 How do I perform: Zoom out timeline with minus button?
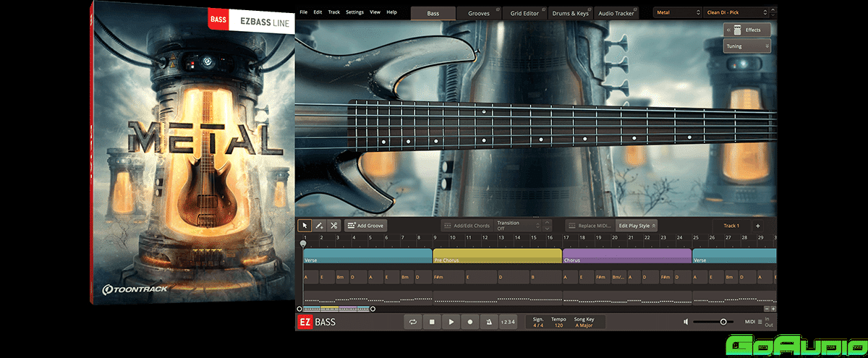point(765,309)
